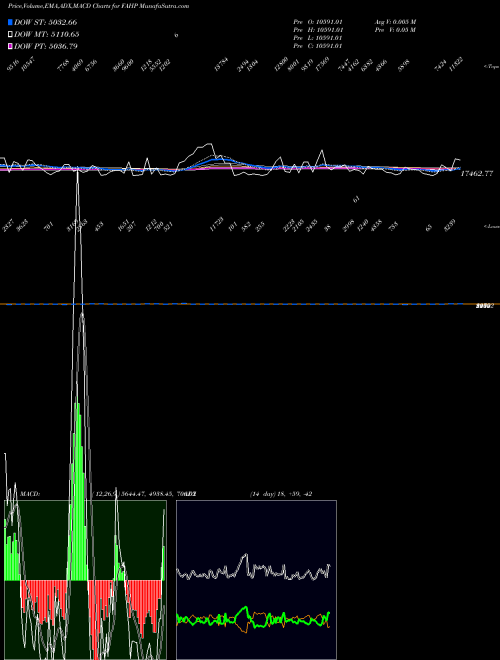Click the 'Pre C: 10591.01' close value
Image resolution: width=500 pixels, height=660 pixels.
click(x=319, y=46)
